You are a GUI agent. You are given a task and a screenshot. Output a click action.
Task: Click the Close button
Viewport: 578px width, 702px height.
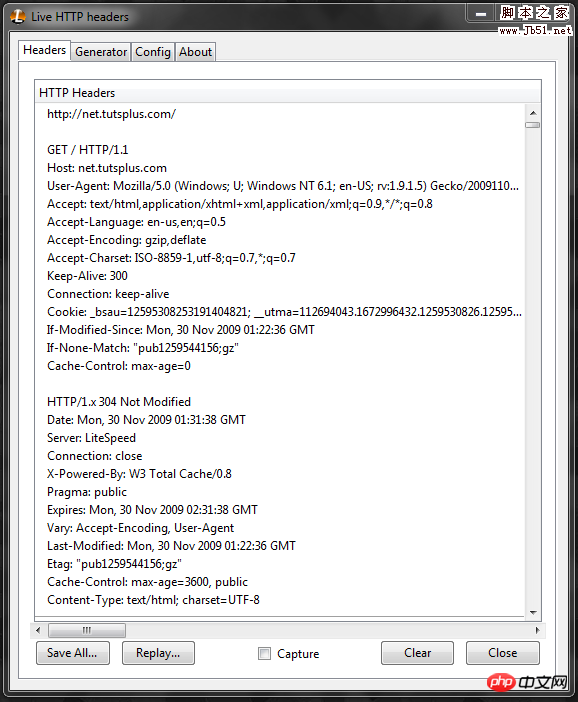pos(502,653)
